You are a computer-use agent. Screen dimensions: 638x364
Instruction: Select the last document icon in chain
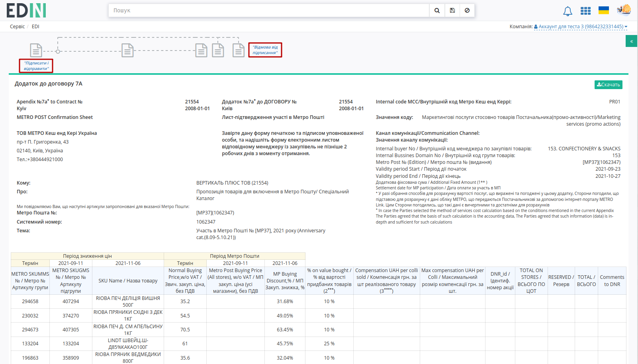click(239, 51)
